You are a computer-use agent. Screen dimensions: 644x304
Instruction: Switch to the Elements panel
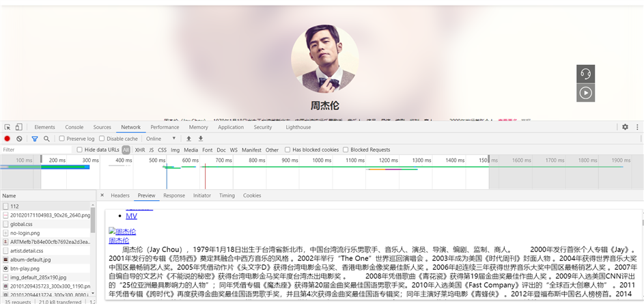pos(45,127)
